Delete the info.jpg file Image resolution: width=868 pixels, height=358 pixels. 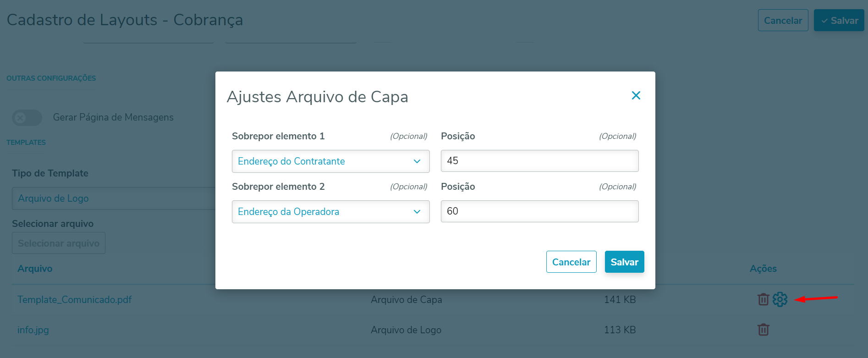click(x=763, y=330)
